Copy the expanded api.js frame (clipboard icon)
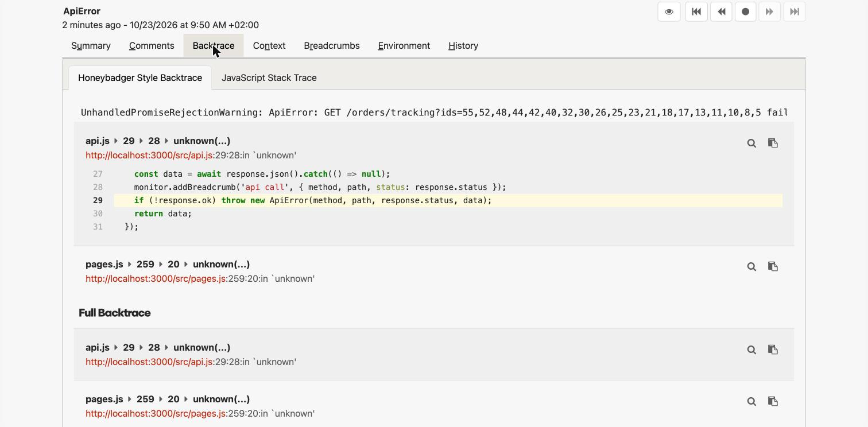Image resolution: width=868 pixels, height=427 pixels. [x=773, y=143]
